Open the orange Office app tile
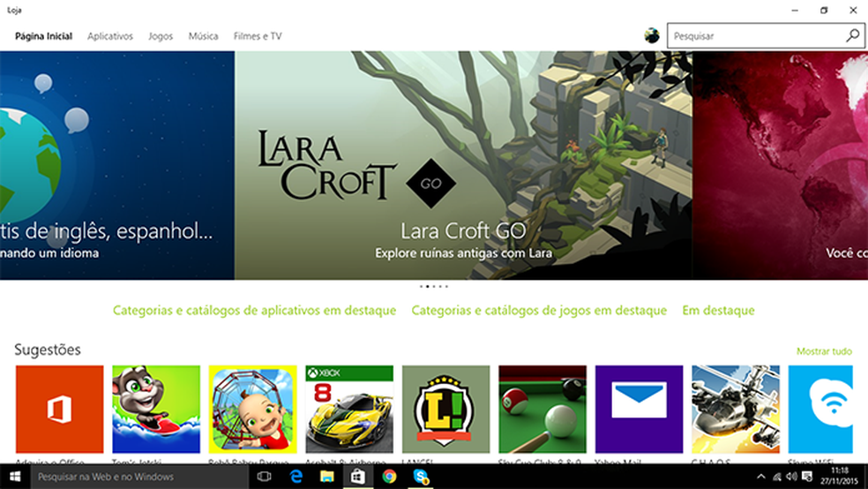This screenshot has height=489, width=868. (x=60, y=410)
